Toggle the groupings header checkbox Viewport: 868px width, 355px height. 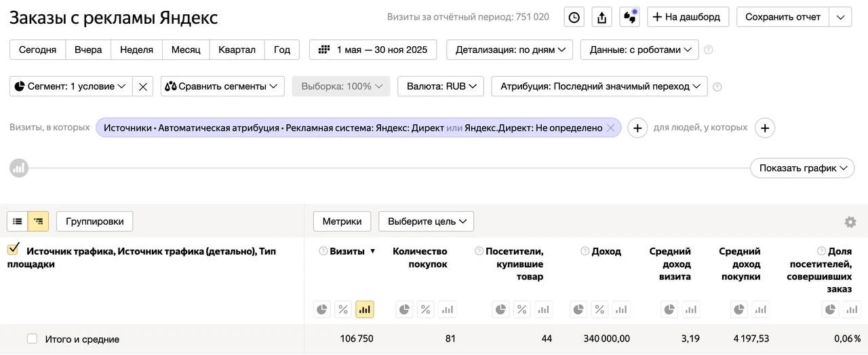pos(13,250)
